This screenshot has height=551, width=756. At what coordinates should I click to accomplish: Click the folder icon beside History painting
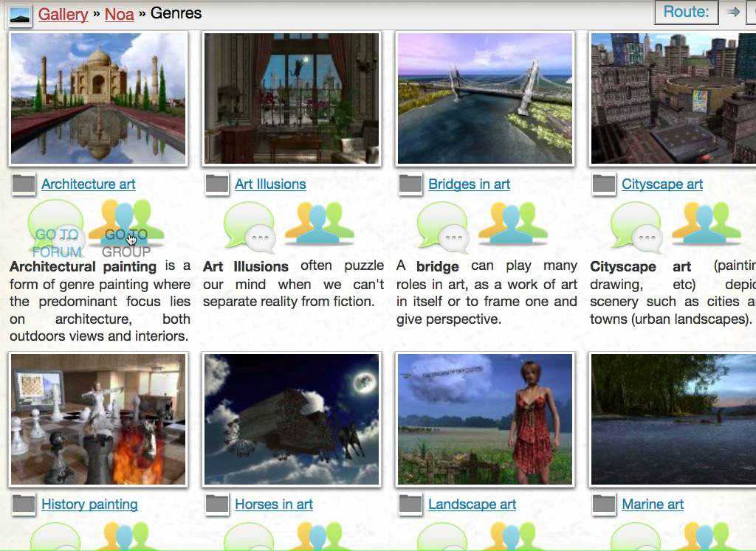24,504
